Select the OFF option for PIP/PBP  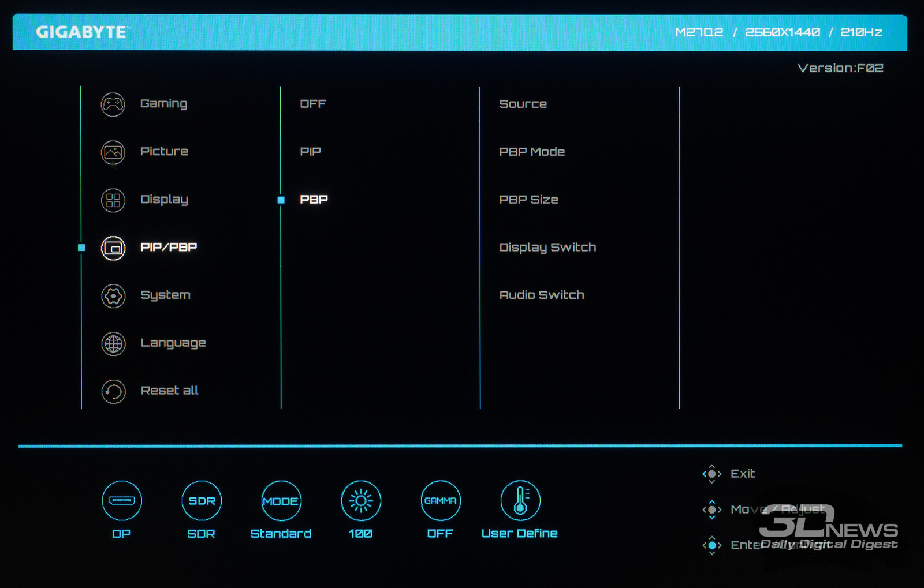coord(313,104)
